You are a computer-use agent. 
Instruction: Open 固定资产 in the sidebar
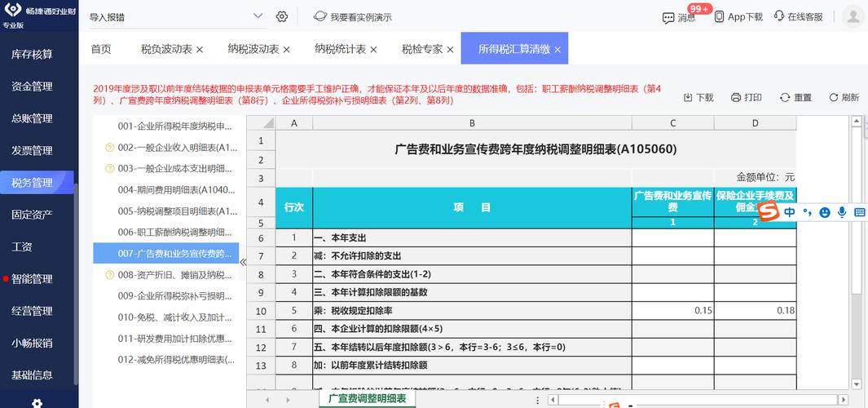coord(32,215)
